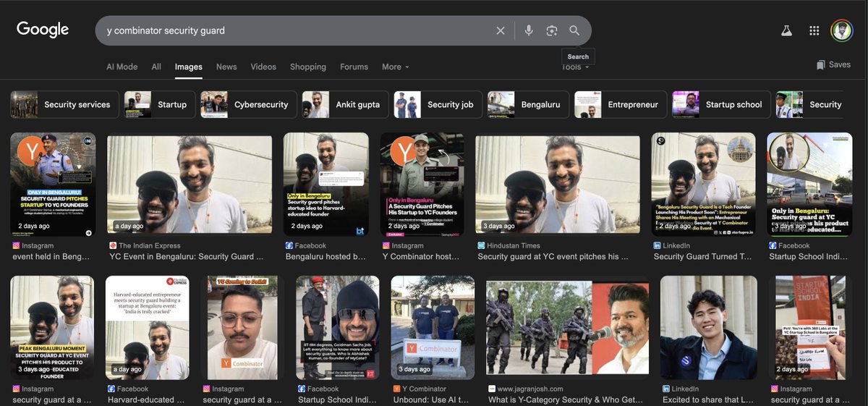Viewport: 868px width, 406px height.
Task: Open the Y Combinator Unbound sign image
Action: click(x=433, y=328)
